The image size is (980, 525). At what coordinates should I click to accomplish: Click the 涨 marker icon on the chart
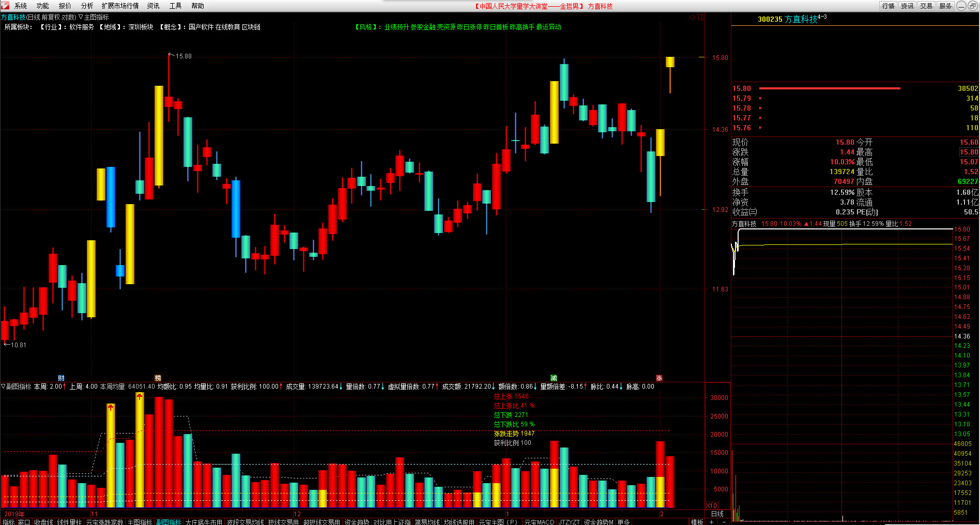tap(659, 378)
